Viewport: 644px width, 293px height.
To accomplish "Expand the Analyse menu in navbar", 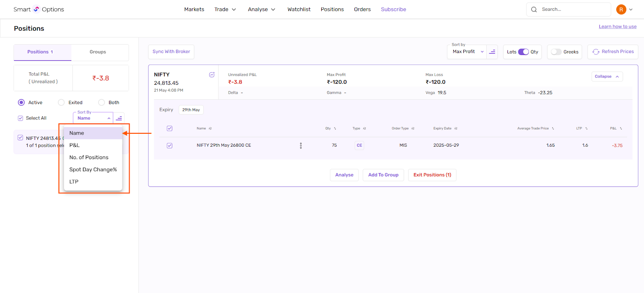I will (x=262, y=9).
